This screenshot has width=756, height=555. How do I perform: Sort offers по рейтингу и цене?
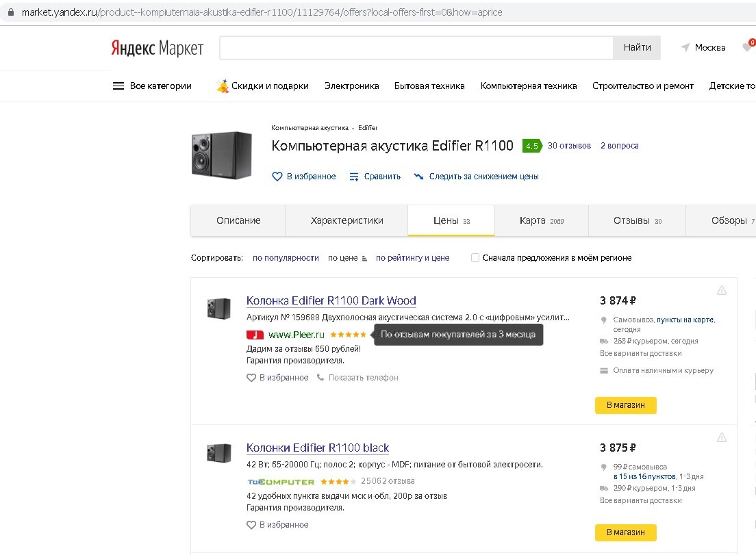pyautogui.click(x=412, y=258)
